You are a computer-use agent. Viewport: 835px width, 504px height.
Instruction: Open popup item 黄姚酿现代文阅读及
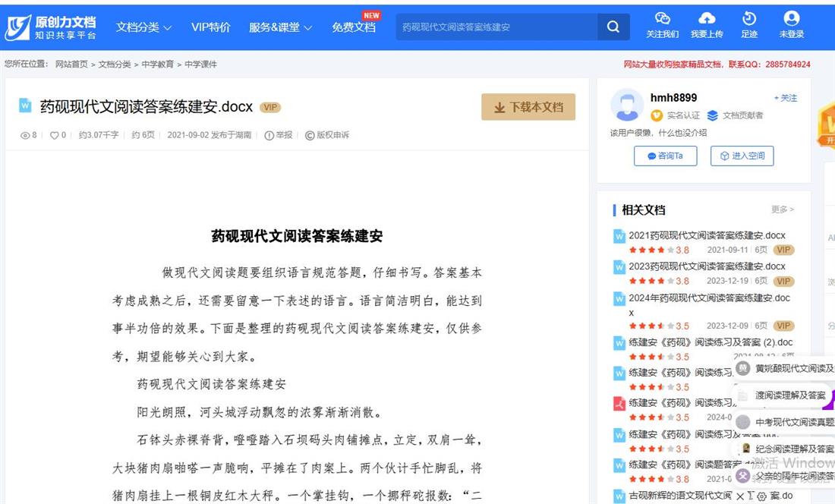(795, 368)
